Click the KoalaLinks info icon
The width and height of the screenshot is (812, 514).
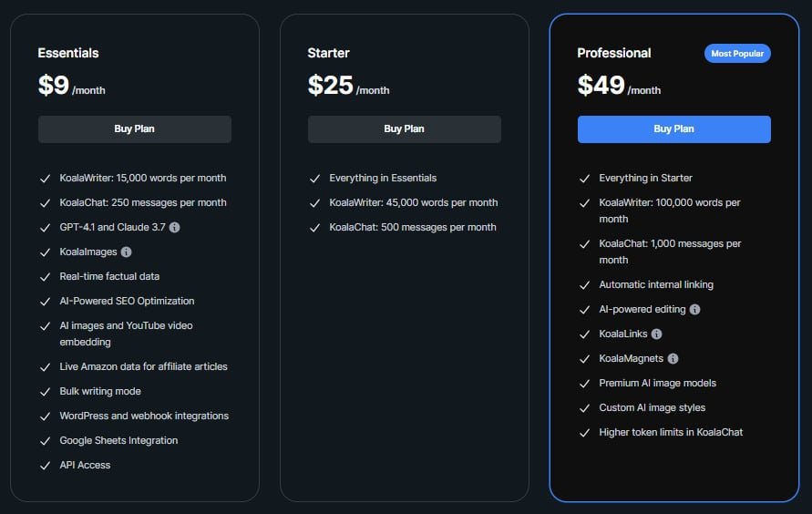(x=657, y=334)
